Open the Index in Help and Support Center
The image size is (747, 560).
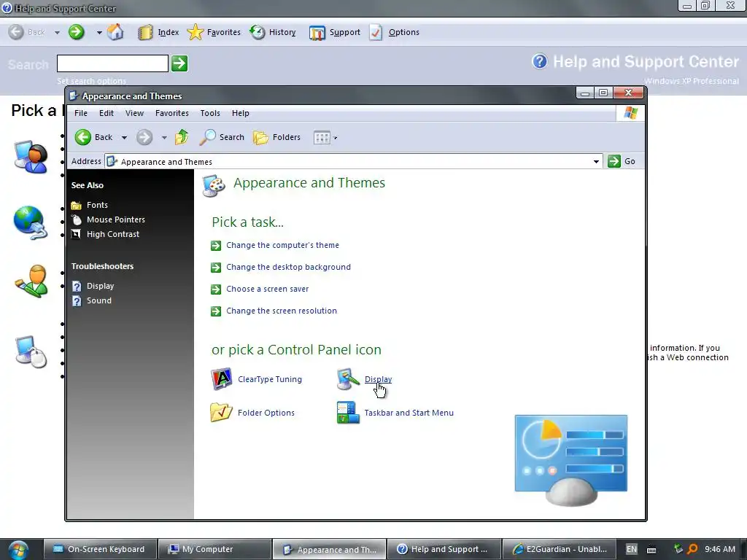[x=158, y=32]
